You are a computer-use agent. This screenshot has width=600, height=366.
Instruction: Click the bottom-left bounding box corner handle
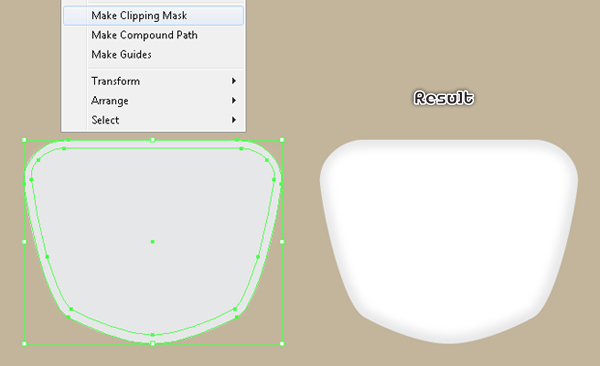[x=24, y=344]
